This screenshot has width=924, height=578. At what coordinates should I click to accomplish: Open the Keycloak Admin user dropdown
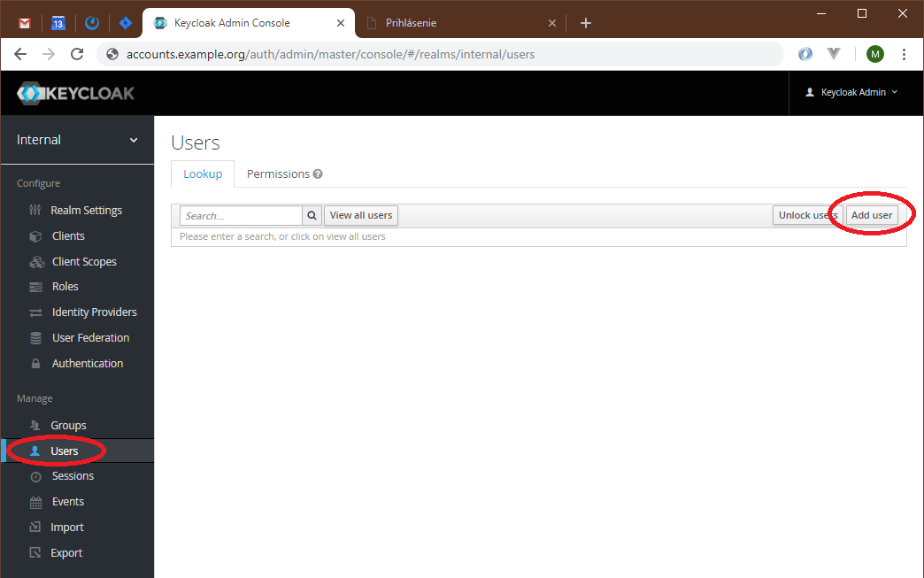pos(851,93)
